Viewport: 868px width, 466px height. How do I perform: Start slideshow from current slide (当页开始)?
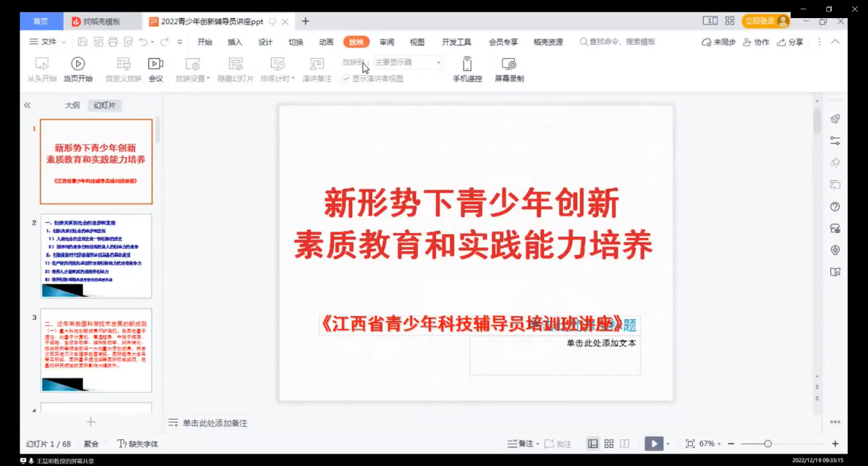77,69
